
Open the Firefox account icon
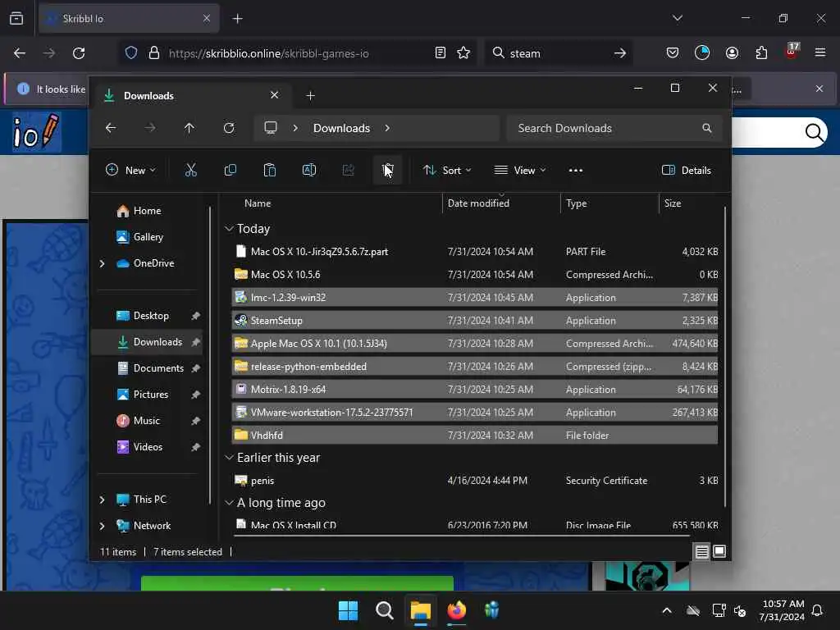732,52
